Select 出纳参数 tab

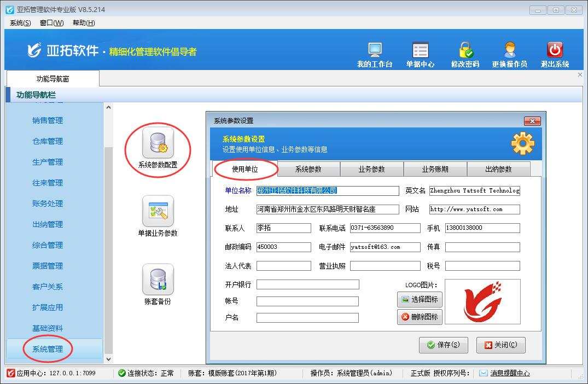[x=498, y=169]
